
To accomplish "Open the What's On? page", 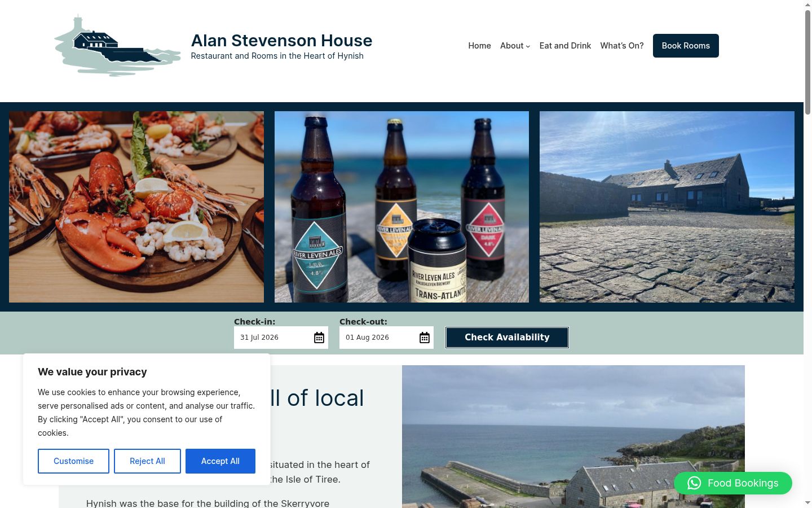I will pos(621,46).
